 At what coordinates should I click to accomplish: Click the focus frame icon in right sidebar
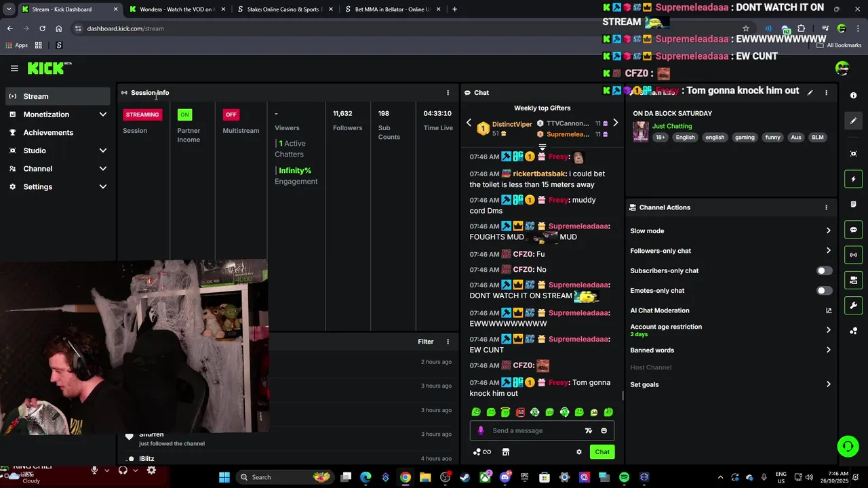click(854, 154)
